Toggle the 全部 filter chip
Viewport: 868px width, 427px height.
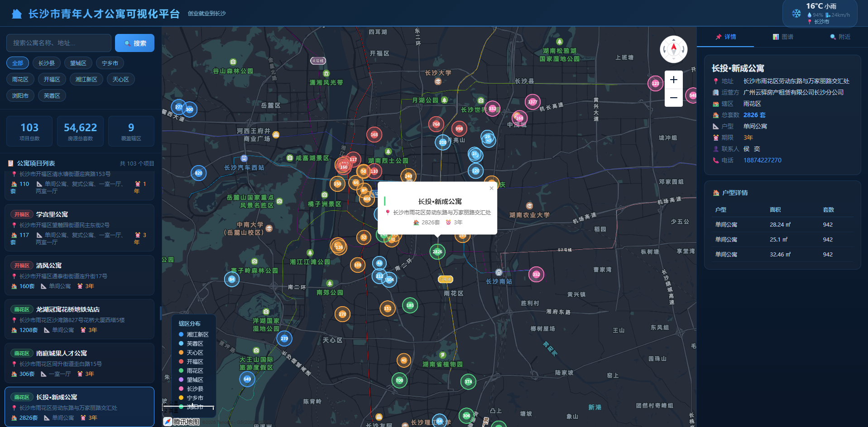coord(17,63)
